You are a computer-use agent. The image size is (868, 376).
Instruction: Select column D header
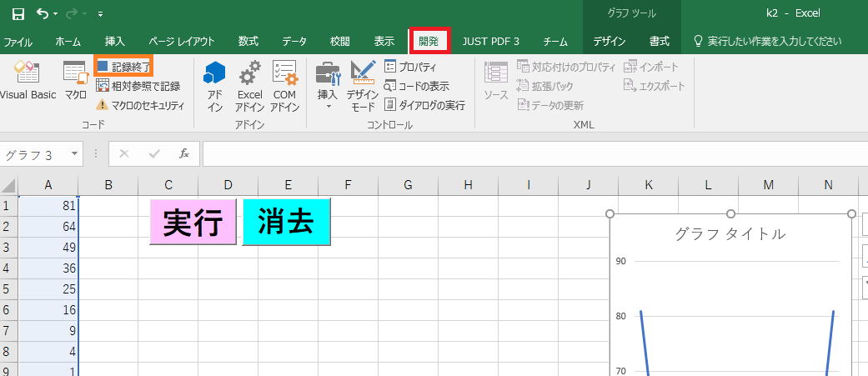tap(228, 186)
